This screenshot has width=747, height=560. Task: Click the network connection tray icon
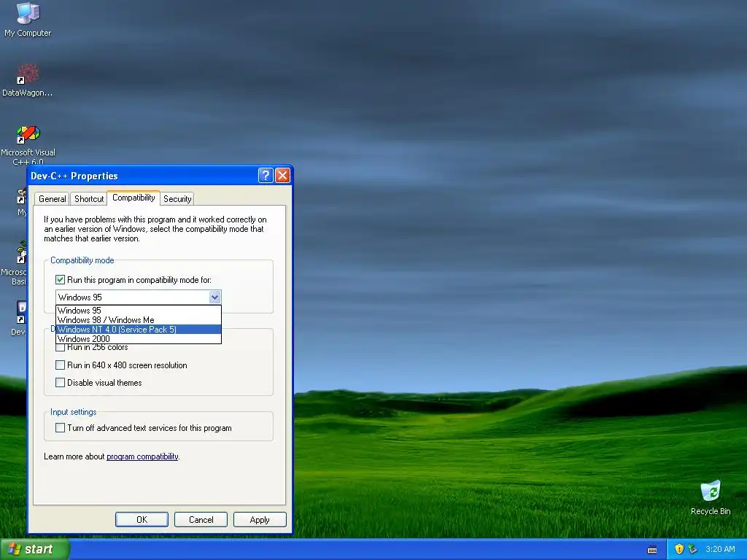pos(693,549)
